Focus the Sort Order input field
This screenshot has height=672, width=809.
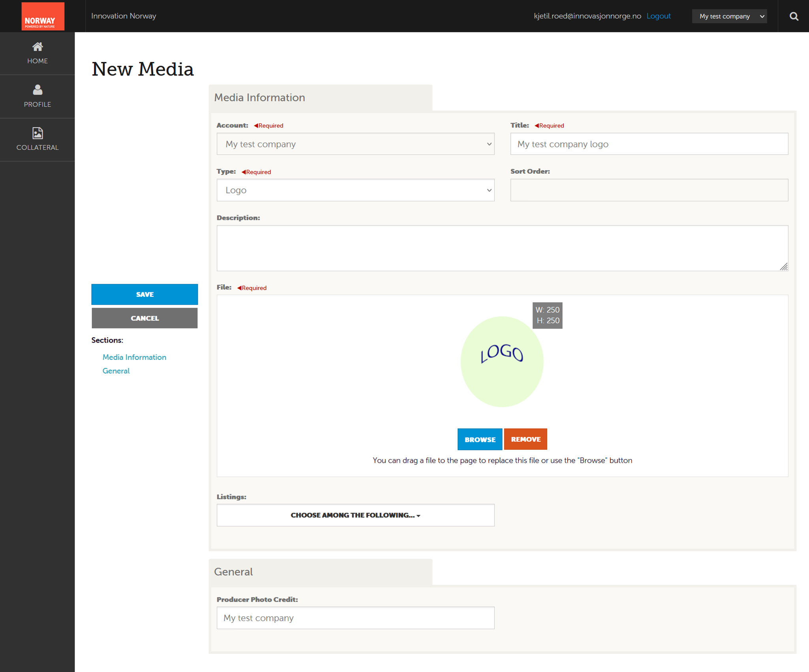[x=649, y=190]
